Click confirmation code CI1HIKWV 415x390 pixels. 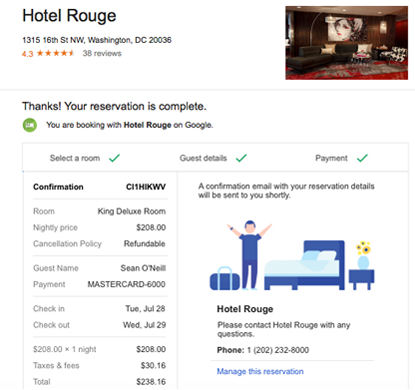tap(146, 187)
